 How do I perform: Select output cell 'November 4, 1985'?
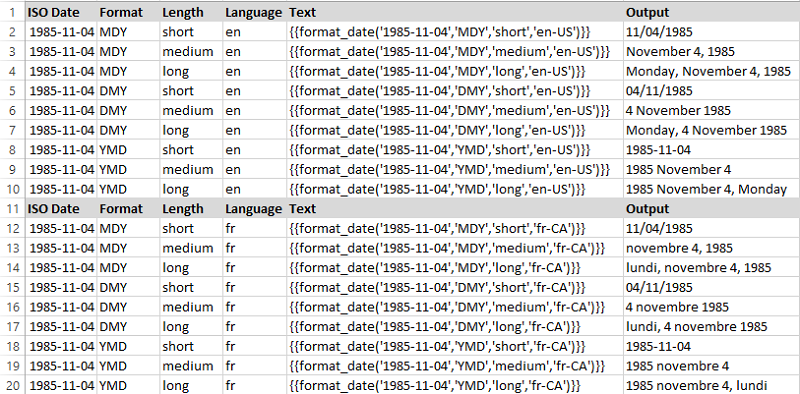pyautogui.click(x=711, y=52)
